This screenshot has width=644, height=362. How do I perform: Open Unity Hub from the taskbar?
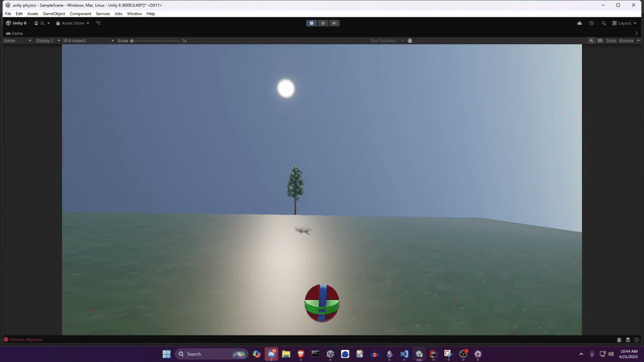click(330, 354)
